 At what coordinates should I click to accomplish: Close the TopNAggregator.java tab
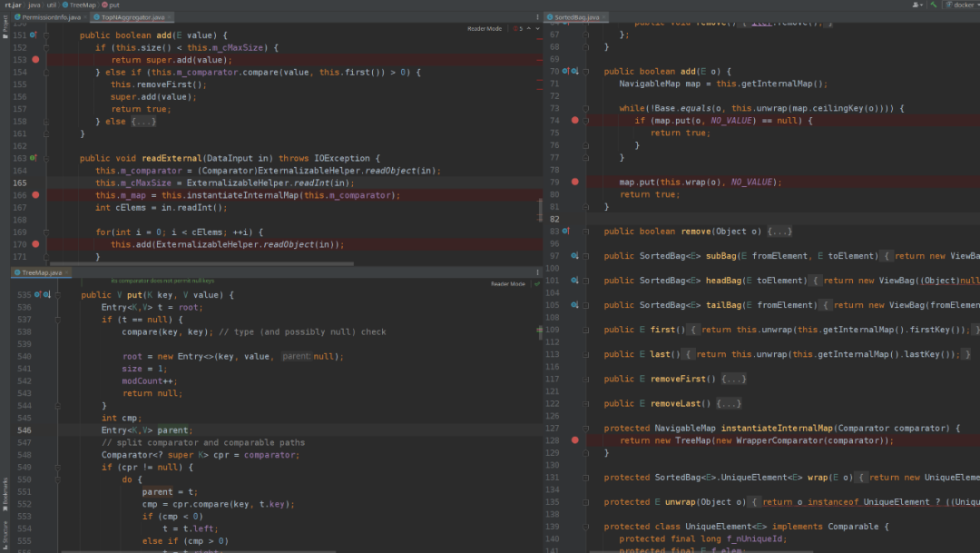point(170,17)
